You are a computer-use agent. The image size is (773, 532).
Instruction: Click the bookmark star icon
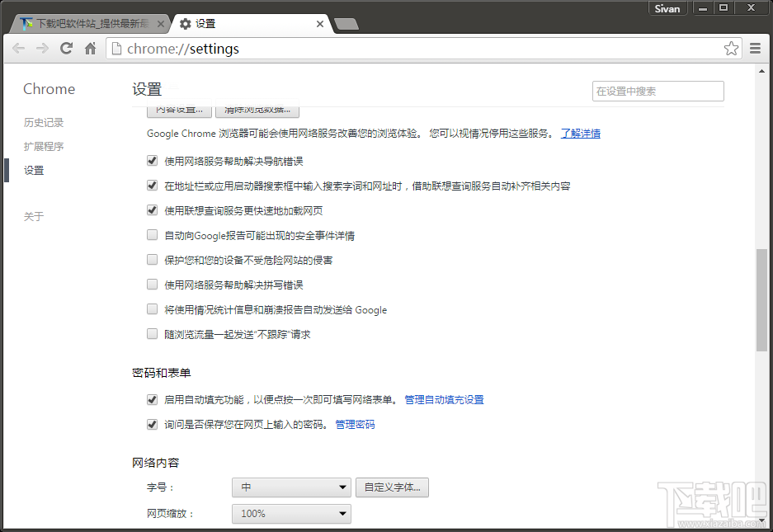click(x=731, y=49)
